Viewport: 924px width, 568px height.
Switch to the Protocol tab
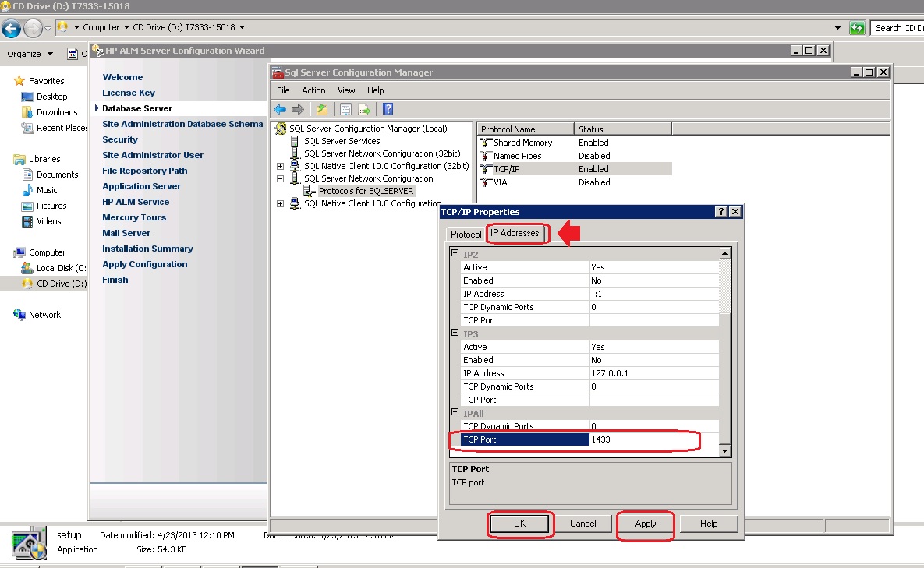click(466, 235)
